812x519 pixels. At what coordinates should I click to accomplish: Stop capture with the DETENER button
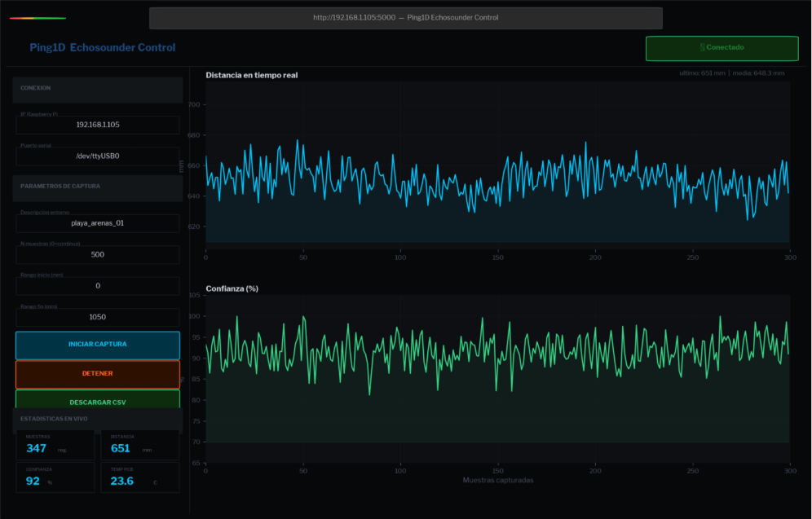click(98, 374)
